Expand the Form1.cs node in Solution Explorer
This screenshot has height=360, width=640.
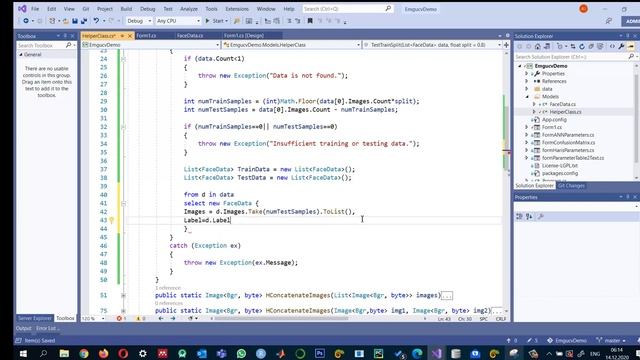click(527, 127)
